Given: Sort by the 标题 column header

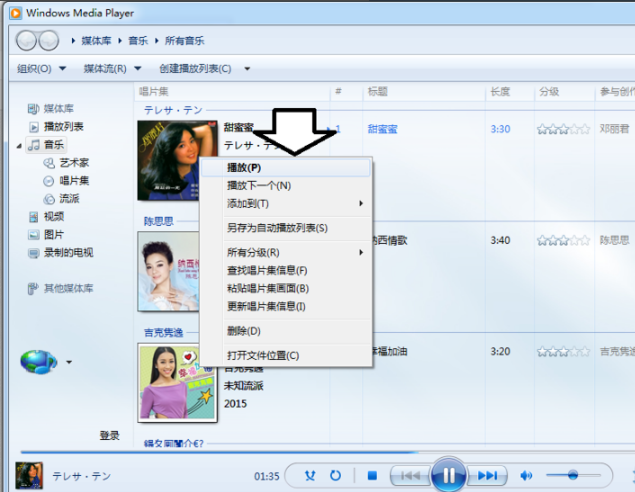Looking at the screenshot, I should coord(424,92).
